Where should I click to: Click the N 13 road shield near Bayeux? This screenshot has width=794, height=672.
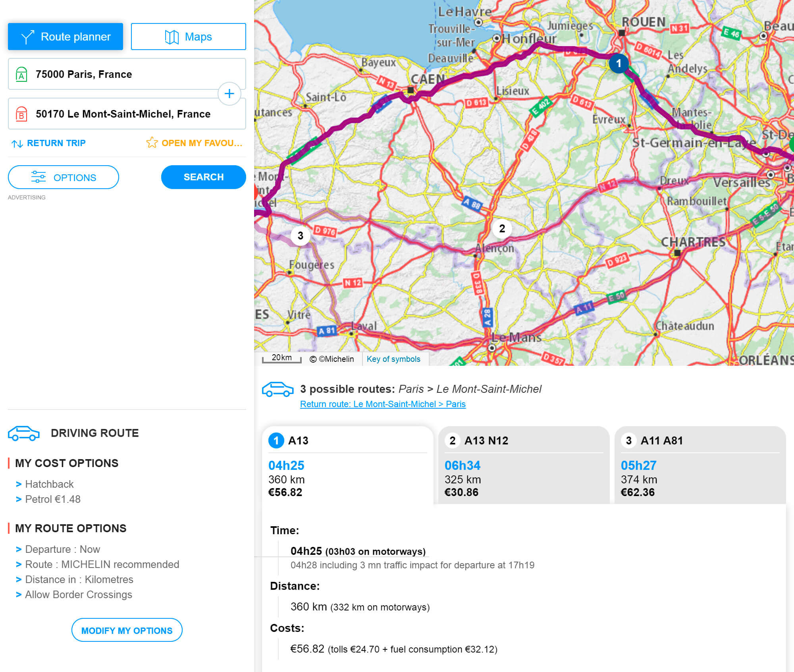click(386, 82)
